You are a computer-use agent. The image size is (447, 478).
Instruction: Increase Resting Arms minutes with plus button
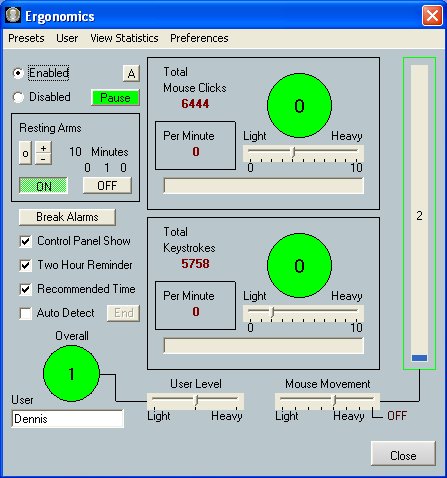(x=43, y=147)
